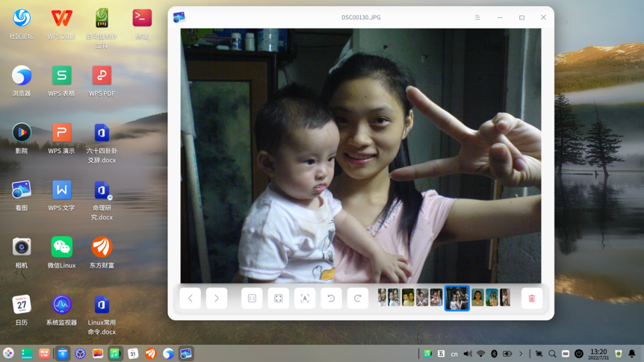The height and width of the screenshot is (362, 644).
Task: Go to the previous image
Action: [191, 299]
